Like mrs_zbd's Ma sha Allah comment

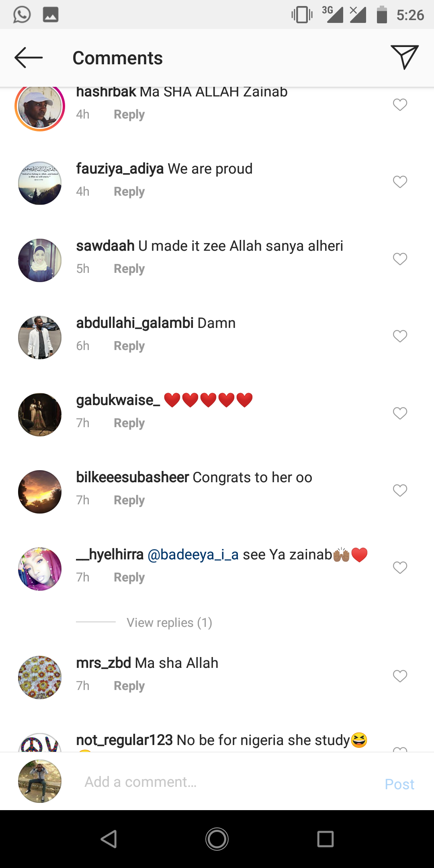400,676
